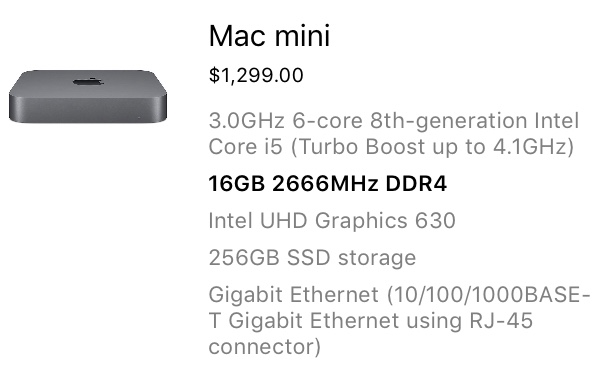Viewport: 602px width, 382px height.
Task: Select the 256GB SSD storage spec
Action: [312, 258]
